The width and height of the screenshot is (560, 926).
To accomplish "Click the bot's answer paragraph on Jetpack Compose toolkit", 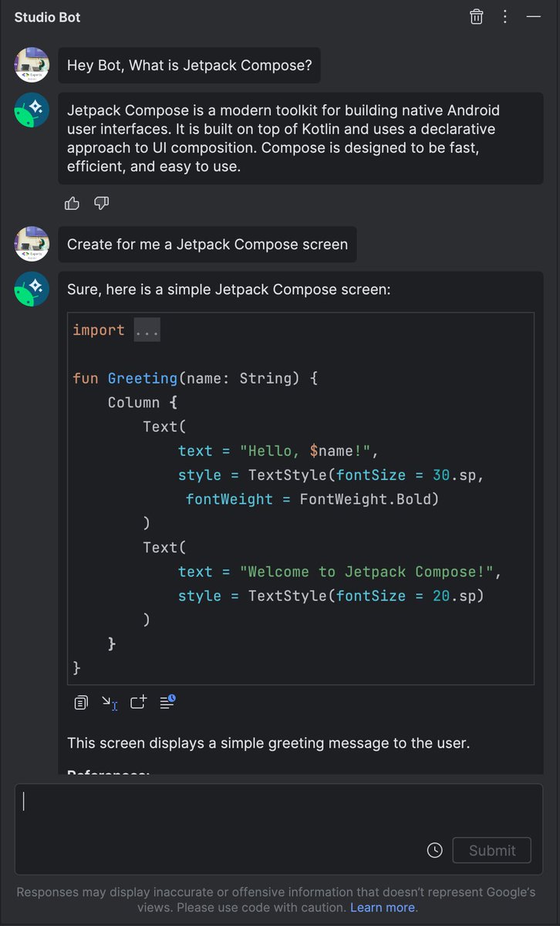I will pos(300,138).
